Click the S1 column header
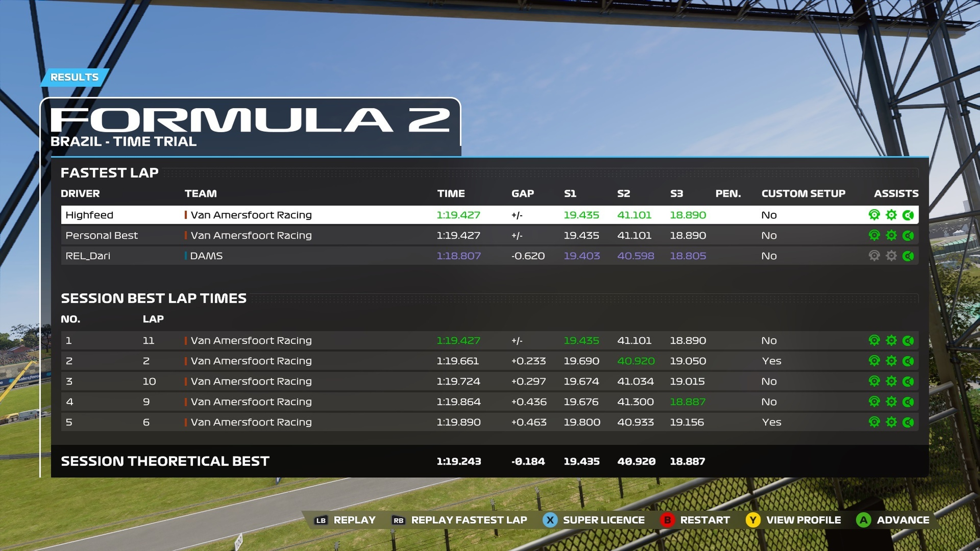The image size is (980, 551). pos(570,193)
